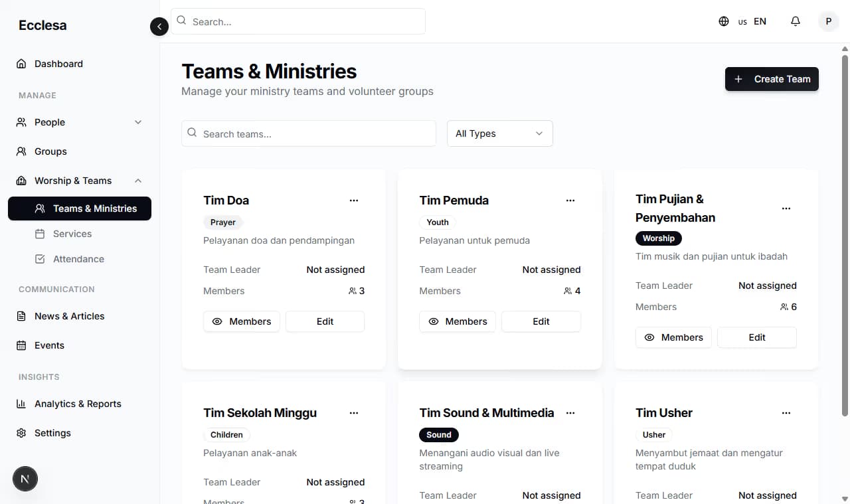This screenshot has width=850, height=504.
Task: Click the Worship & Teams church icon
Action: click(x=21, y=181)
